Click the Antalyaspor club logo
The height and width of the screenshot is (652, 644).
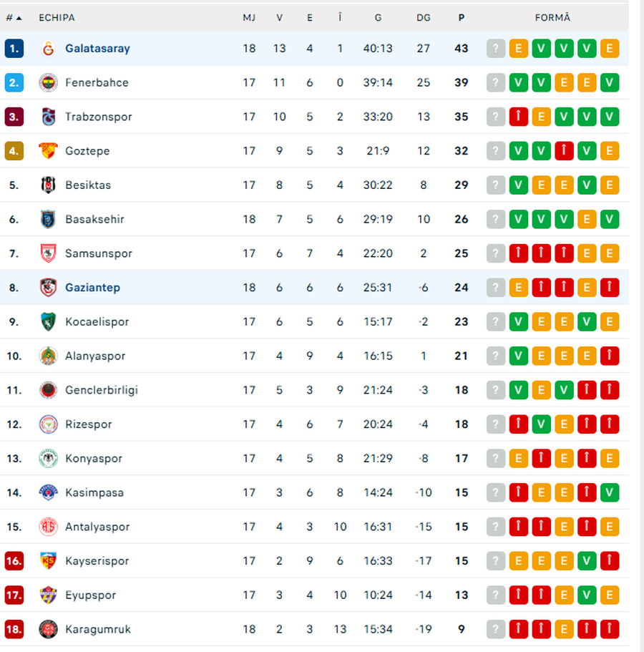coord(48,527)
